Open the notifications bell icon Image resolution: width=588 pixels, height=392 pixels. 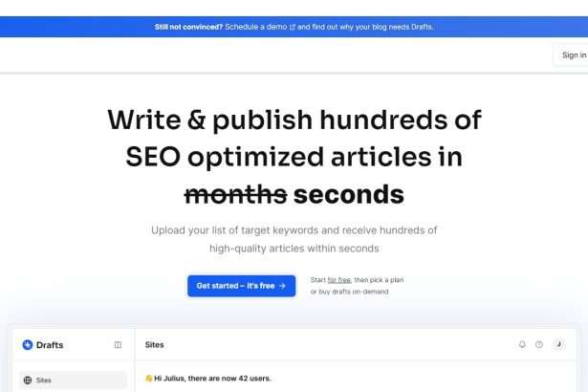tap(522, 344)
